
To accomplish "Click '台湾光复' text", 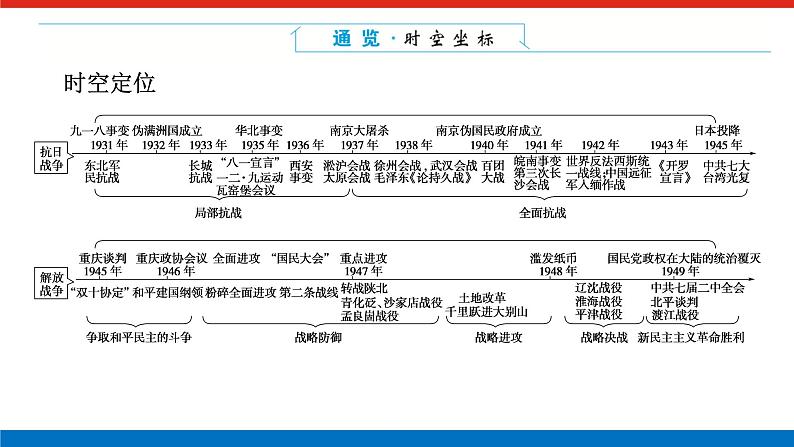I will (x=726, y=178).
